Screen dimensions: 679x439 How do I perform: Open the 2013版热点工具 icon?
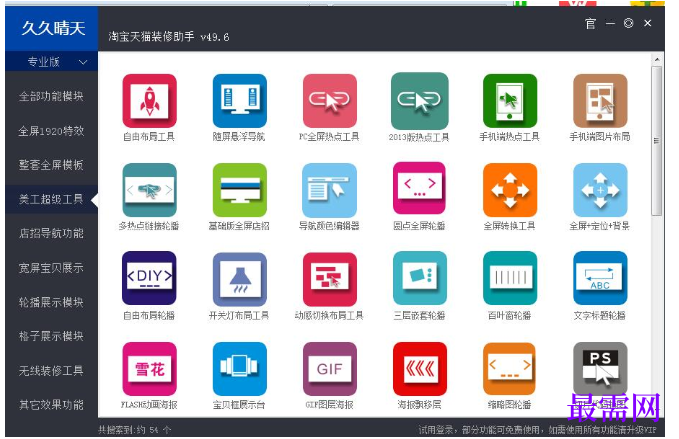point(419,100)
